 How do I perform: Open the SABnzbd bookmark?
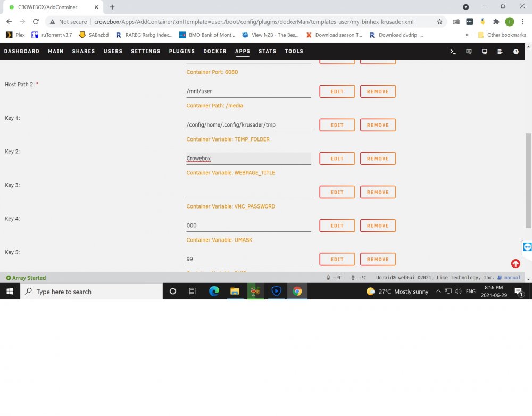coord(94,35)
